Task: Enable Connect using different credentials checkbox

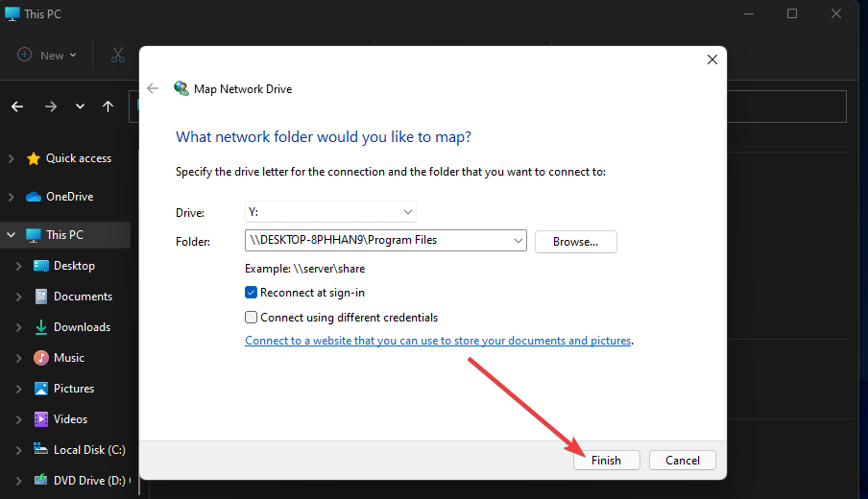Action: click(x=252, y=318)
